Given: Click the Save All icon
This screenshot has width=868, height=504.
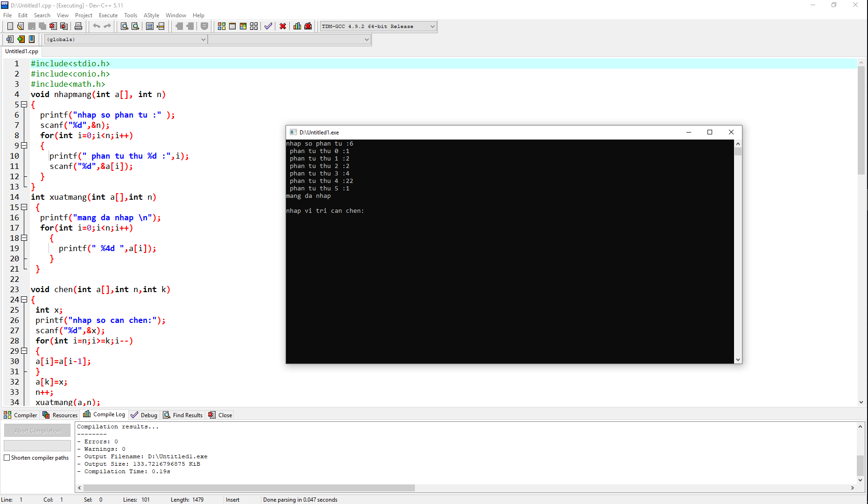Looking at the screenshot, I should coord(42,26).
